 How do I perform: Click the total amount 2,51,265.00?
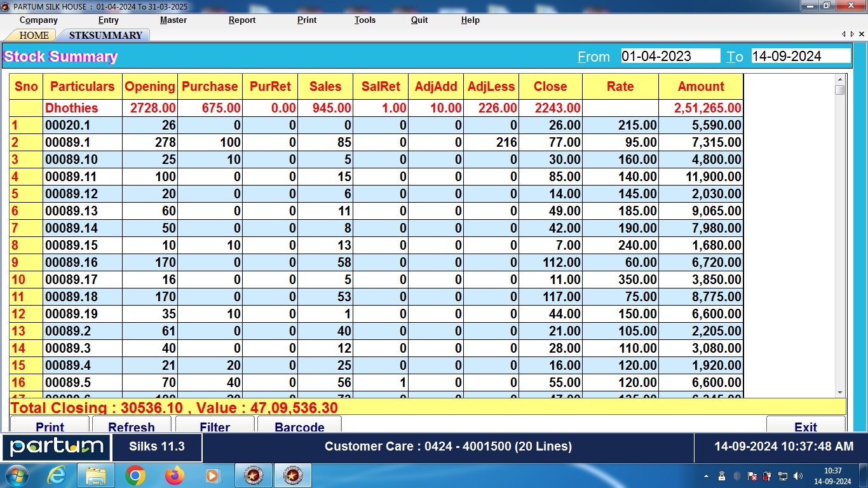701,108
